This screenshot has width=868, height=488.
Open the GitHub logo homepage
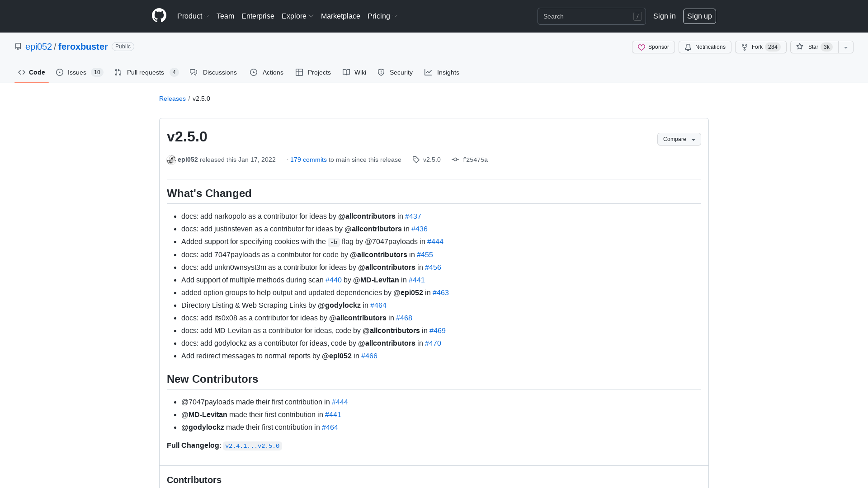point(159,16)
